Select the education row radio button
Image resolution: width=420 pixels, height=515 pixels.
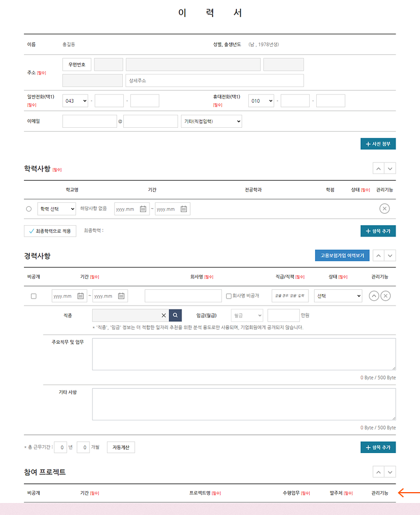[29, 209]
